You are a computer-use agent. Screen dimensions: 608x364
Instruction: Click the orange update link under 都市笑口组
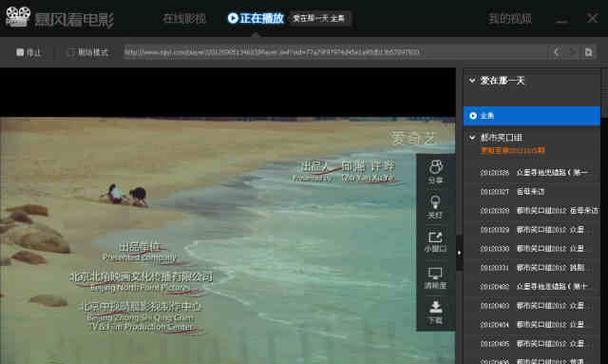tap(513, 150)
